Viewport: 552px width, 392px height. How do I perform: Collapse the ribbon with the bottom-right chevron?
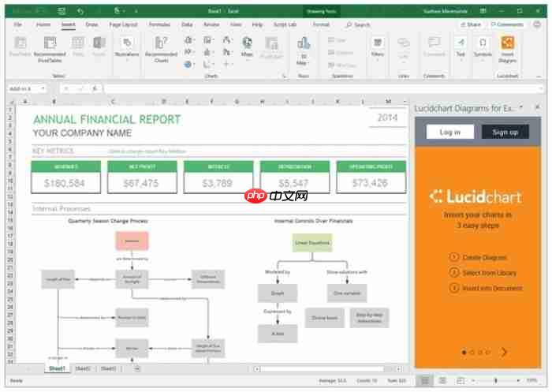[x=539, y=76]
